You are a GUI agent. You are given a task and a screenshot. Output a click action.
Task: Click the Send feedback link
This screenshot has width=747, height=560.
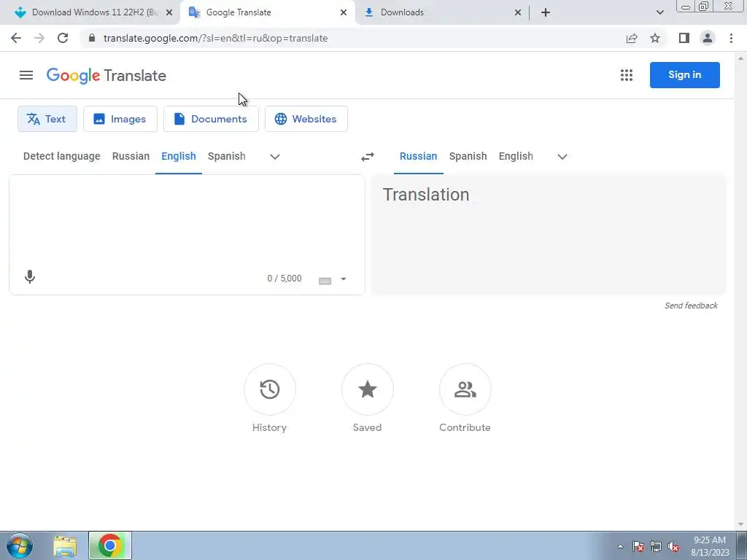691,306
